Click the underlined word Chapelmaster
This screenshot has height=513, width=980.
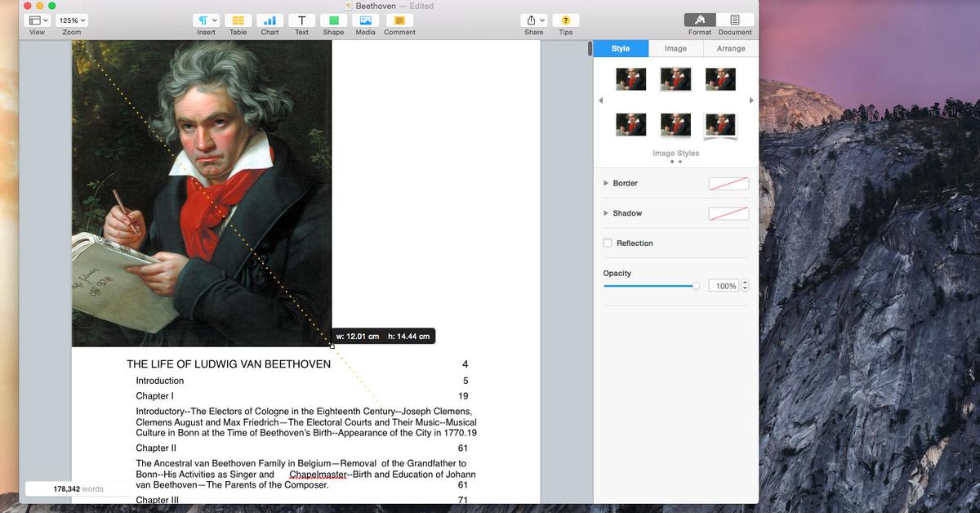coord(318,475)
